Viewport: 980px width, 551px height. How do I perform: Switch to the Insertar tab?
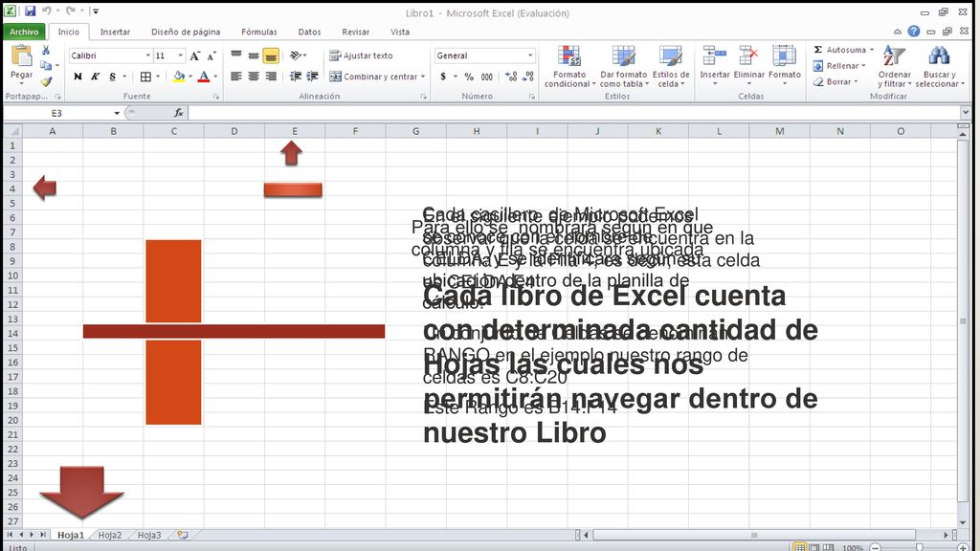pyautogui.click(x=115, y=32)
